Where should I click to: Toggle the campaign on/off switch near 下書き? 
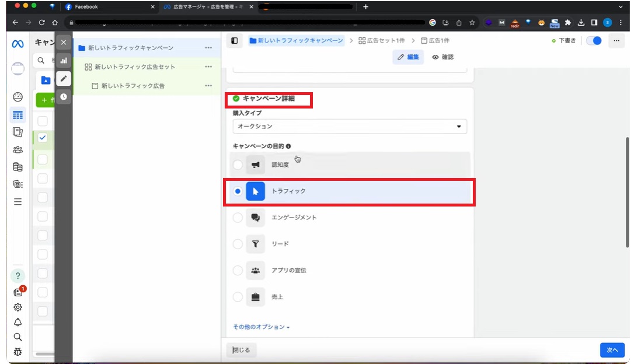coord(594,41)
